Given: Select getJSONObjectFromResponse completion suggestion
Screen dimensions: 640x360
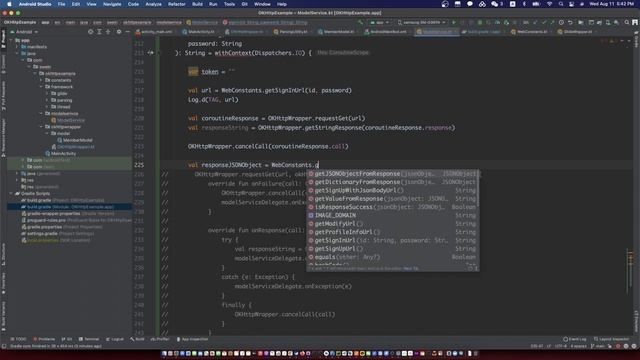Looking at the screenshot, I should (393, 174).
